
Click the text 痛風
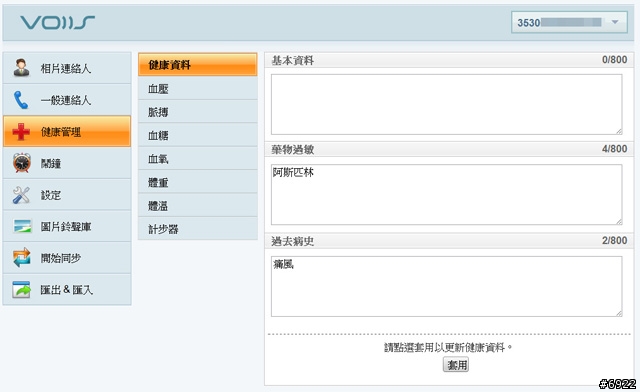[x=283, y=265]
